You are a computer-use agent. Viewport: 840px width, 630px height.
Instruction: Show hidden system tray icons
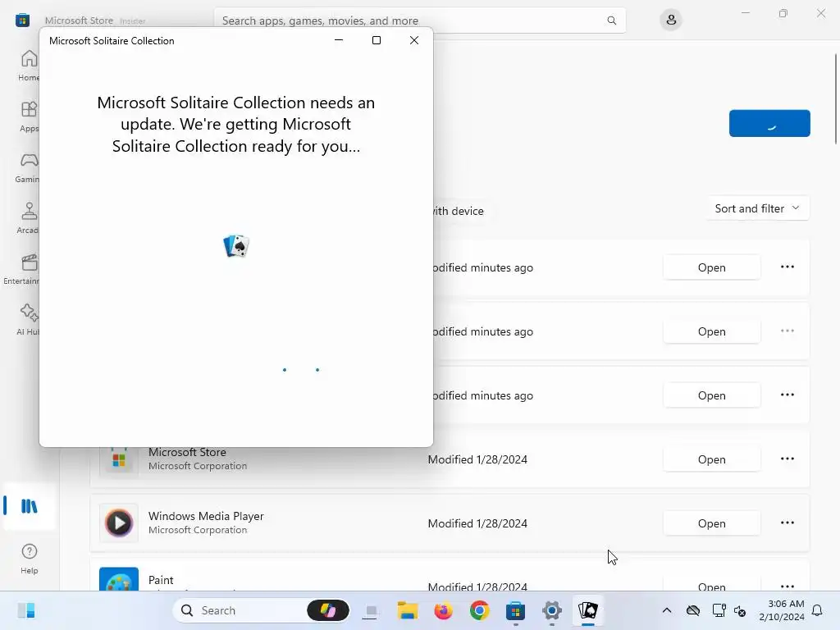point(666,610)
